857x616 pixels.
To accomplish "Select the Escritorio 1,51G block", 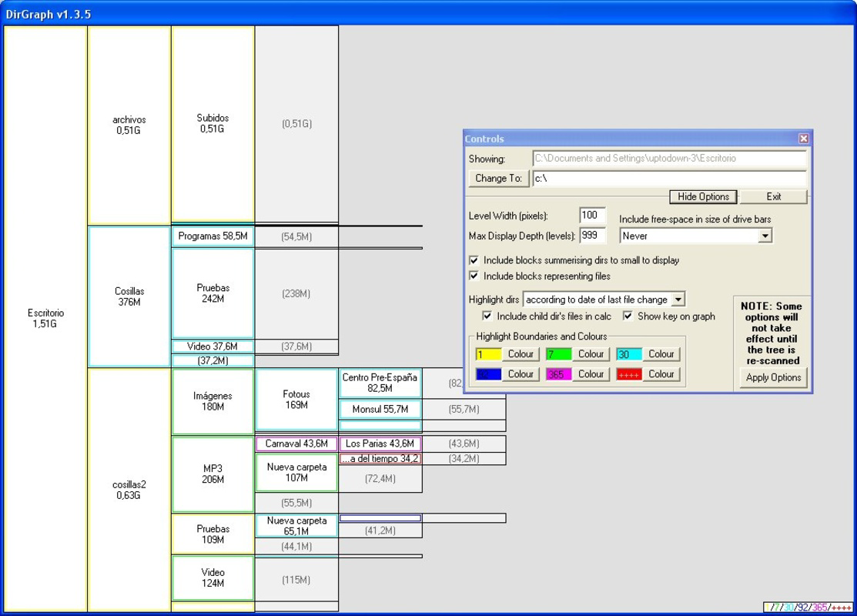I will coord(46,319).
